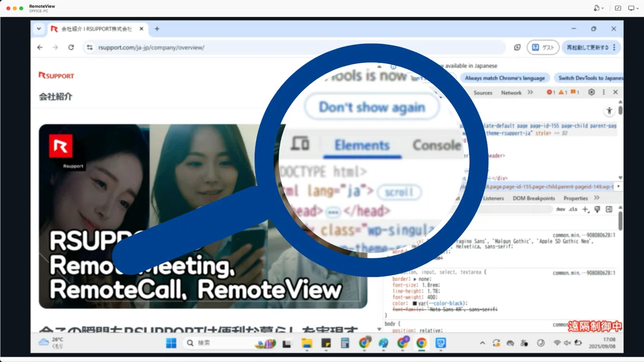Image resolution: width=644 pixels, height=362 pixels.
Task: Select the font-size: 1.8rem declaration
Action: coord(416,285)
